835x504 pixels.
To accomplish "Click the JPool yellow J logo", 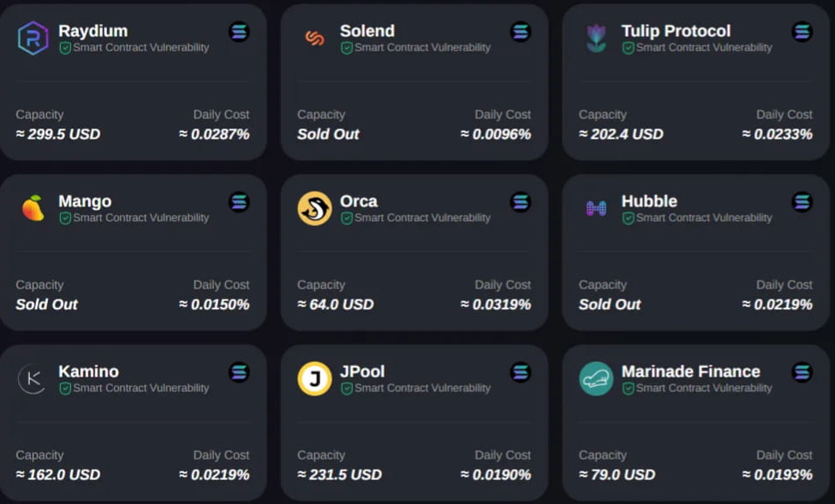I will point(314,379).
